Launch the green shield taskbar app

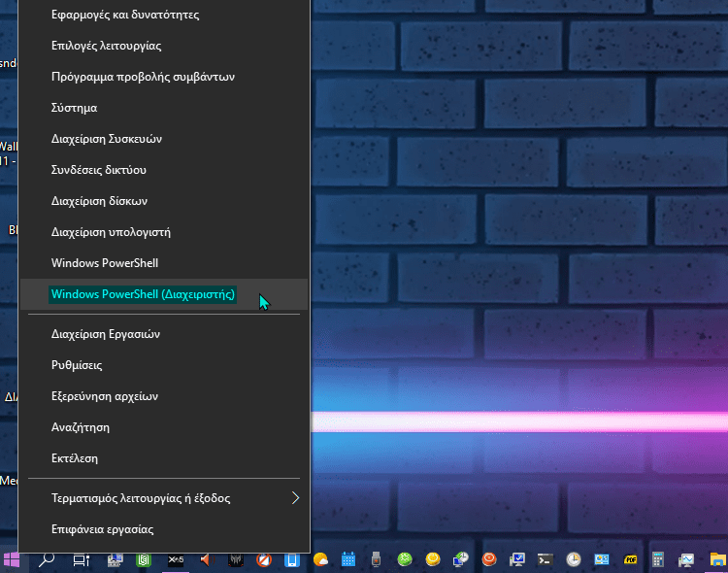click(x=144, y=560)
